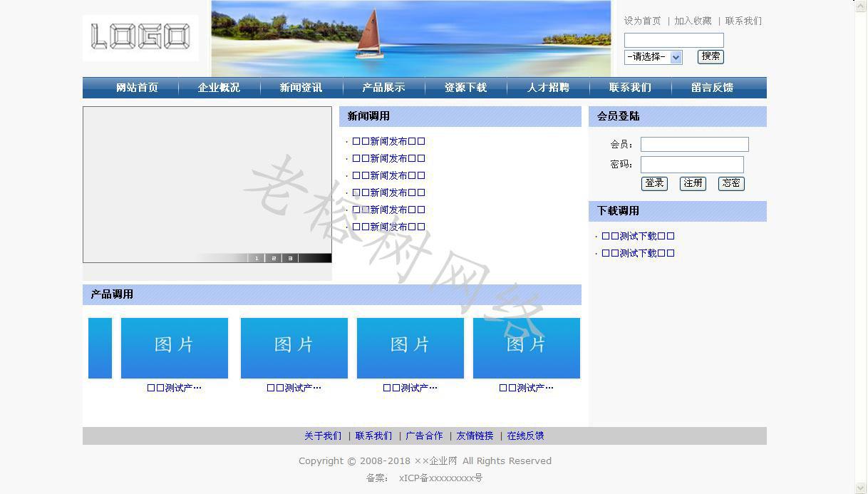This screenshot has height=494, width=868.
Task: Select slide number 2 in slideshow
Action: tap(274, 258)
